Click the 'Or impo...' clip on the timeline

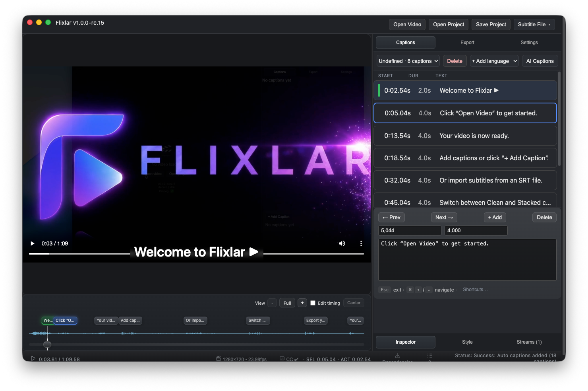195,320
